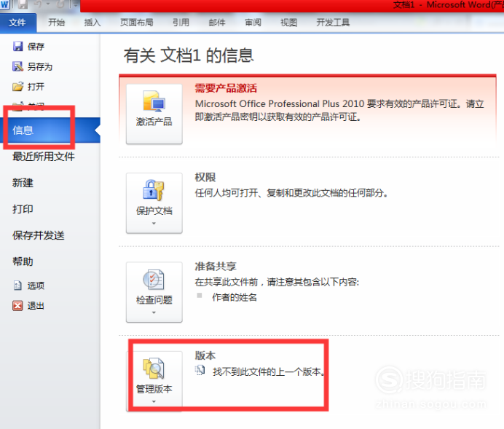Click the quick access customize dropdown arrow

point(76,5)
